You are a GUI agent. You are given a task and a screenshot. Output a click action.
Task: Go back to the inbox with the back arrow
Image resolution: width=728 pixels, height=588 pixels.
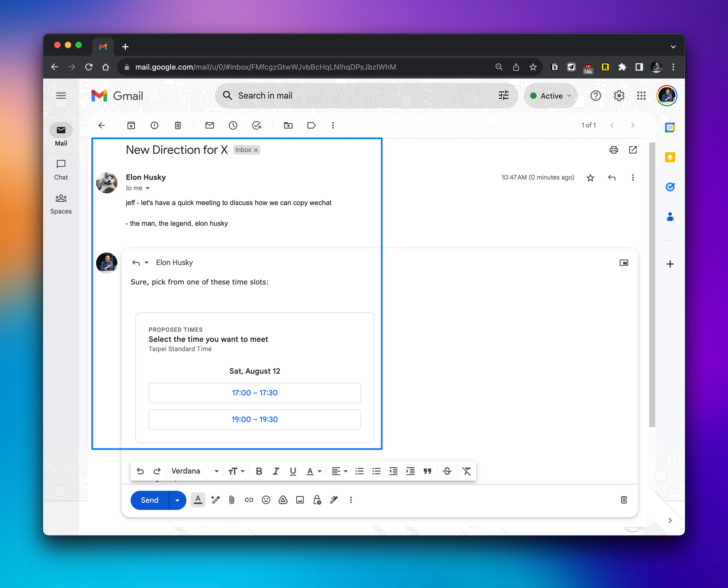pos(102,125)
